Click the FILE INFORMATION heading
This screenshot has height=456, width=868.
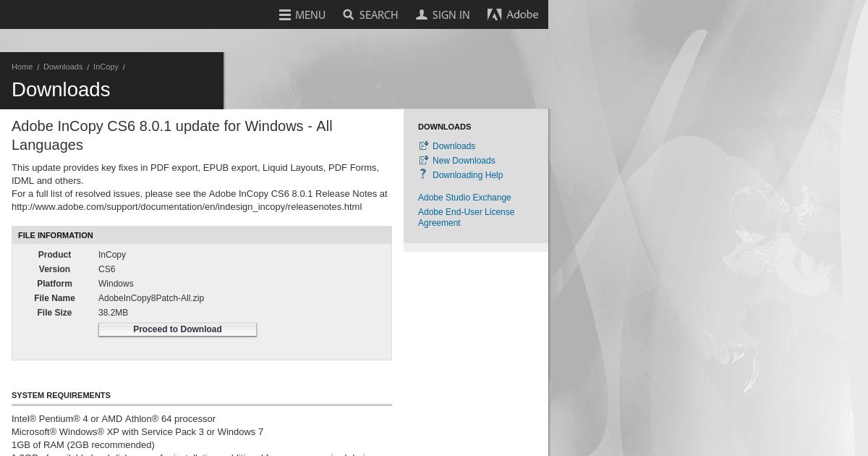(56, 235)
